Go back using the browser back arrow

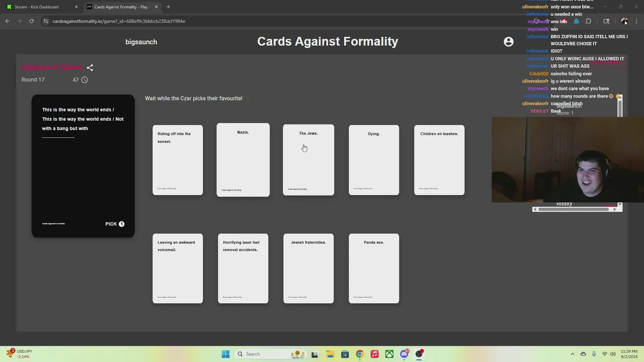(7, 21)
